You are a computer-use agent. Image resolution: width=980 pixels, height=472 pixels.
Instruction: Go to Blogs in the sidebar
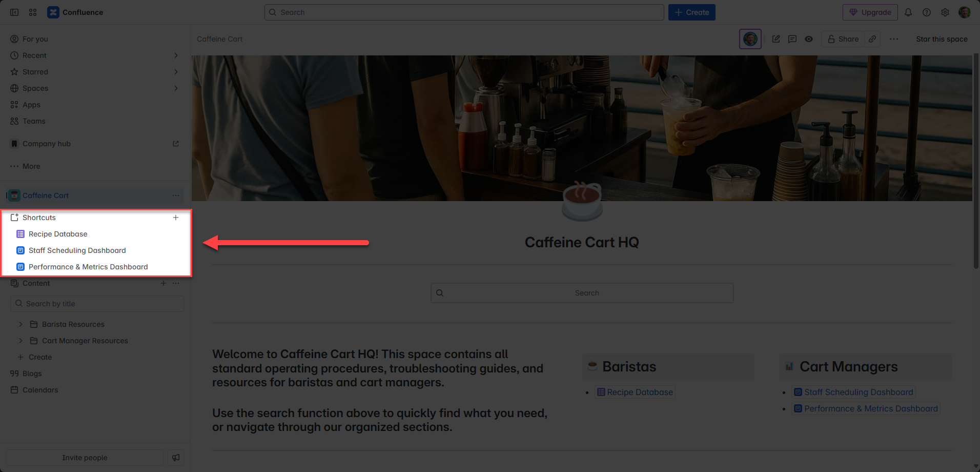tap(32, 373)
